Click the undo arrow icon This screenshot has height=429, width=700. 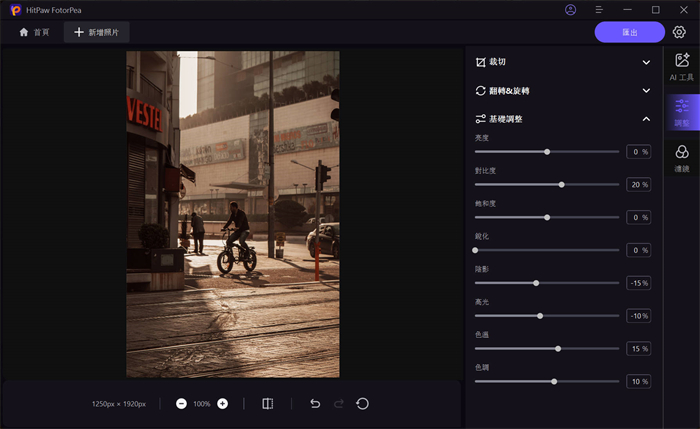315,404
